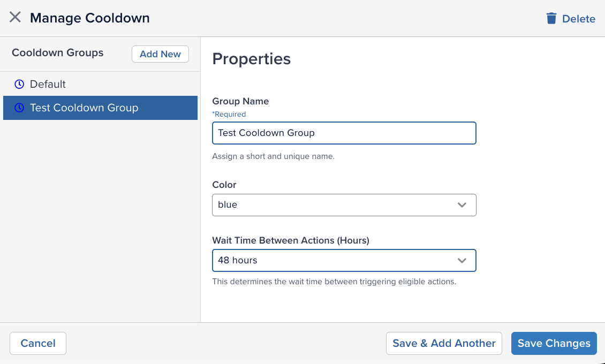Click the Cooldown Groups heading
This screenshot has width=605, height=364.
tap(58, 53)
